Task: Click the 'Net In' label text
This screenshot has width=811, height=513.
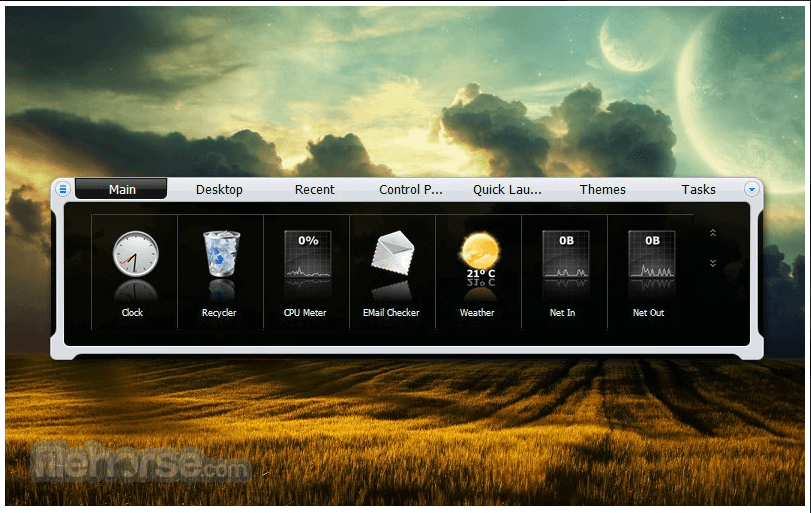Action: click(x=562, y=312)
